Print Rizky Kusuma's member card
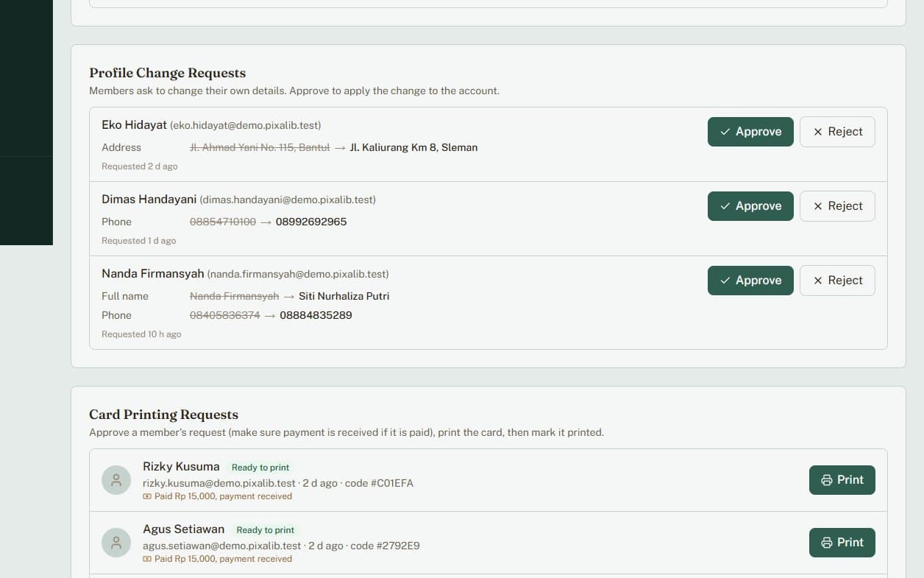Screen dimensions: 924x578 (842, 480)
